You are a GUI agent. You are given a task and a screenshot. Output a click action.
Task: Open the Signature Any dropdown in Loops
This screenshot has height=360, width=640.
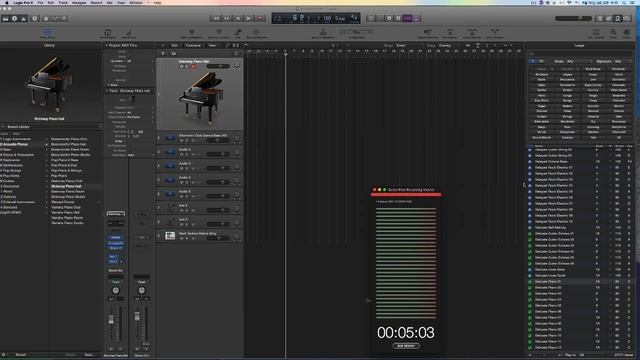tap(622, 61)
